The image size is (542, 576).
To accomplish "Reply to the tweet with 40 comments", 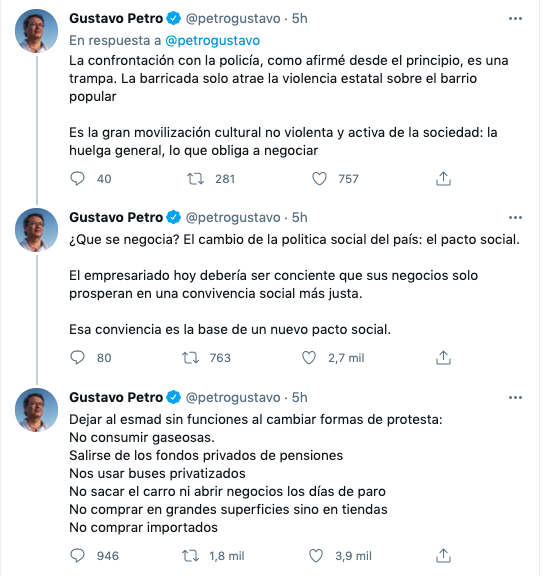I will pos(77,179).
